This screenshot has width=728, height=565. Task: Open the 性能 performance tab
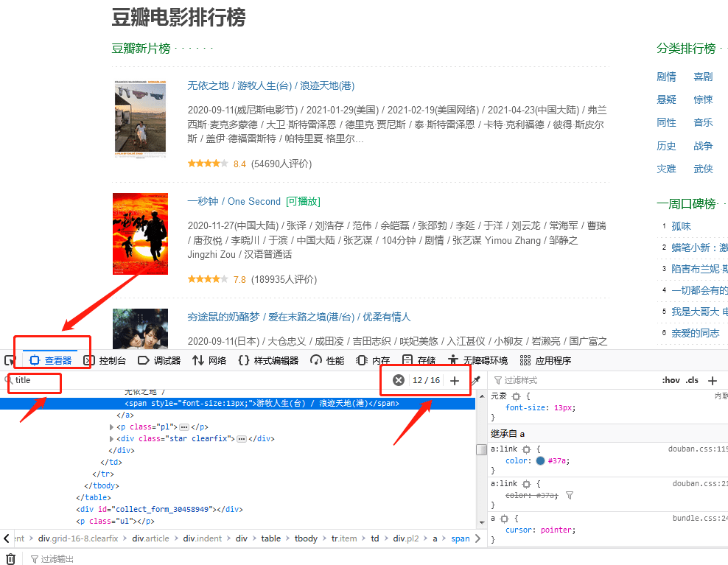pyautogui.click(x=327, y=360)
